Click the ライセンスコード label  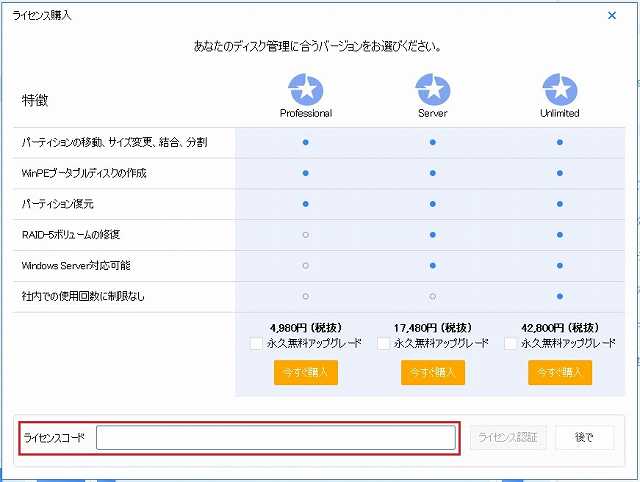[54, 438]
